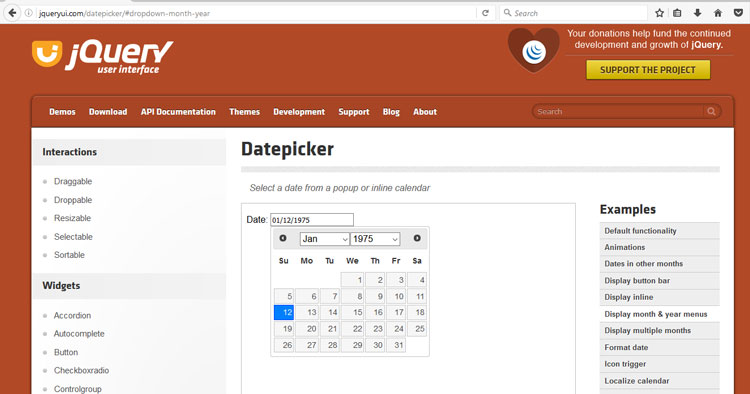Open API Documentation in nav bar
The width and height of the screenshot is (750, 394).
click(x=178, y=112)
